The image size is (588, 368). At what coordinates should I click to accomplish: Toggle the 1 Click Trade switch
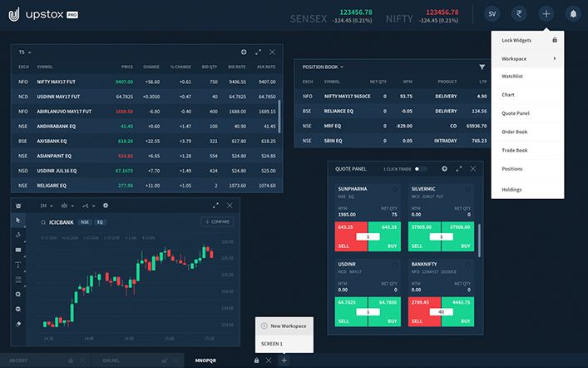point(420,169)
